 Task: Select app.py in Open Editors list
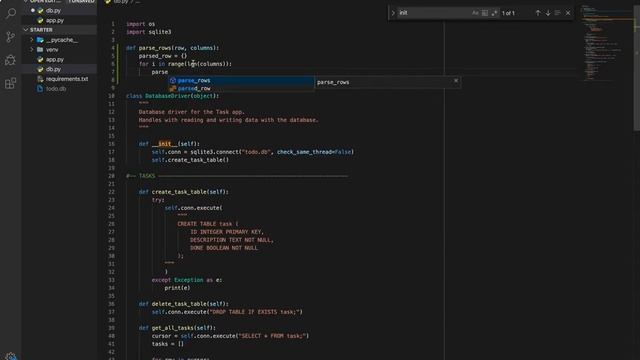coord(55,20)
